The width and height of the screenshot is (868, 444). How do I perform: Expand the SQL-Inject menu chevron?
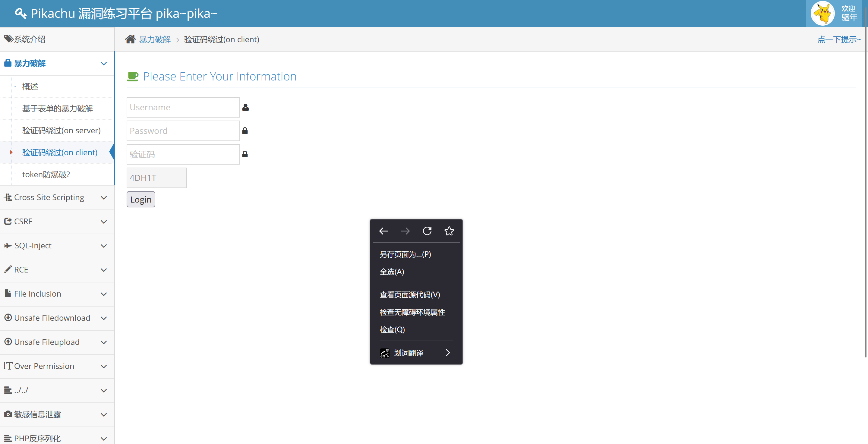click(104, 246)
